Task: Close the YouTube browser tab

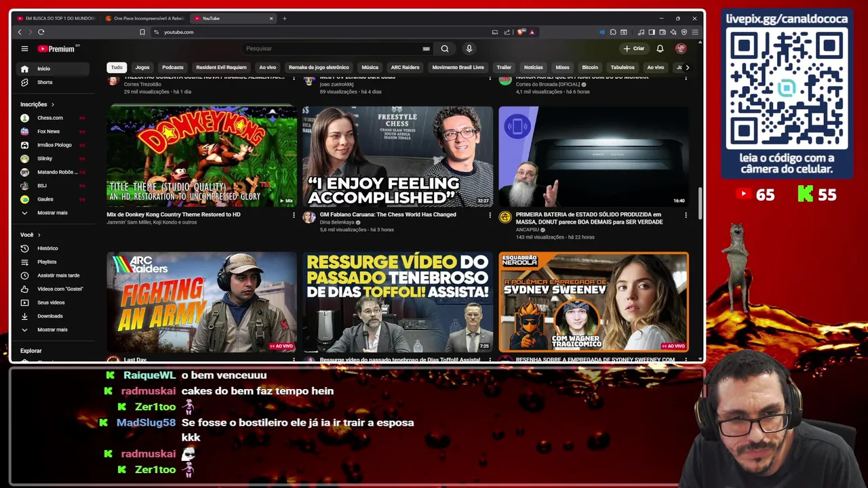Action: coord(271,18)
